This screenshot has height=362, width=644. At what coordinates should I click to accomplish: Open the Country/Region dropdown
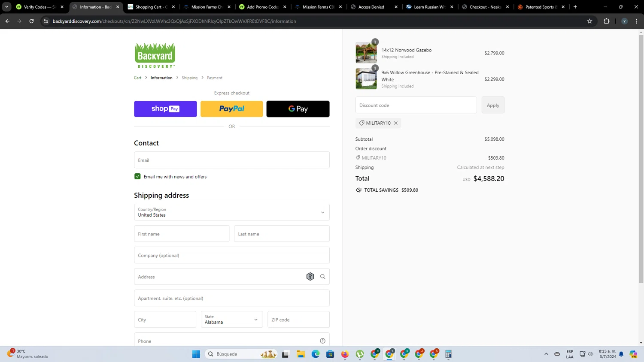pos(232,212)
